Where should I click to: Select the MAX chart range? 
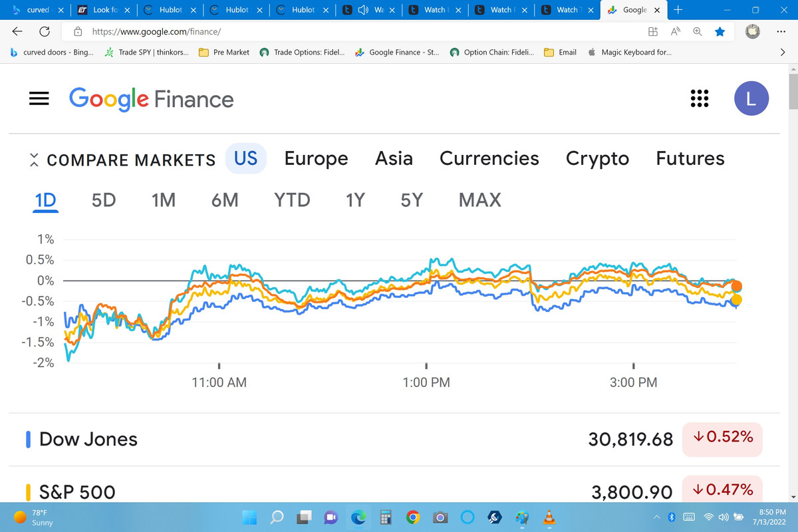tap(479, 200)
